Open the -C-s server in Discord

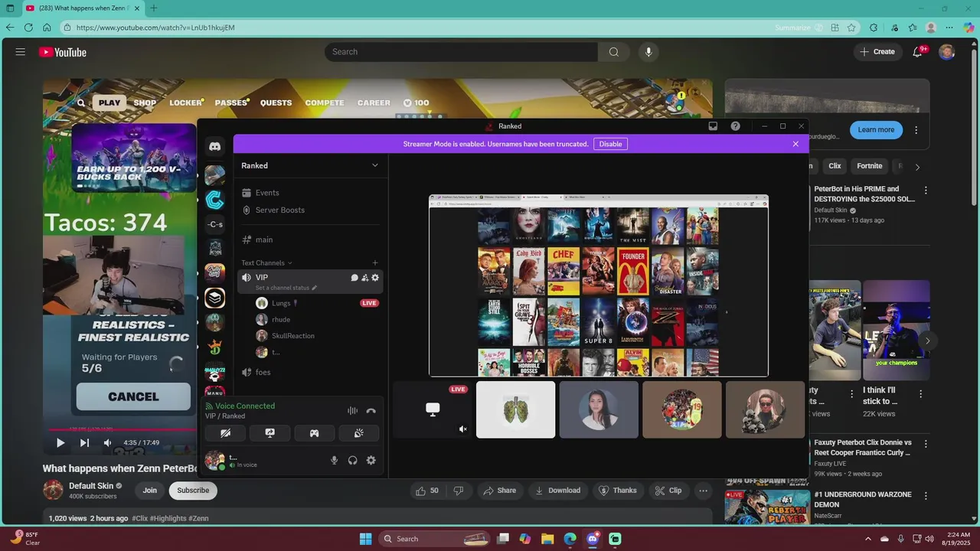point(215,224)
